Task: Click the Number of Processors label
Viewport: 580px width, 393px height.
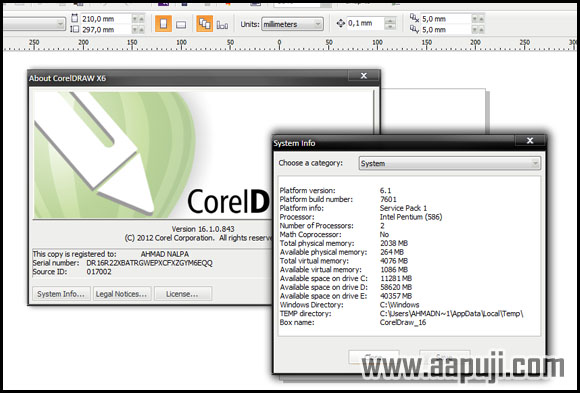Action: [x=317, y=226]
